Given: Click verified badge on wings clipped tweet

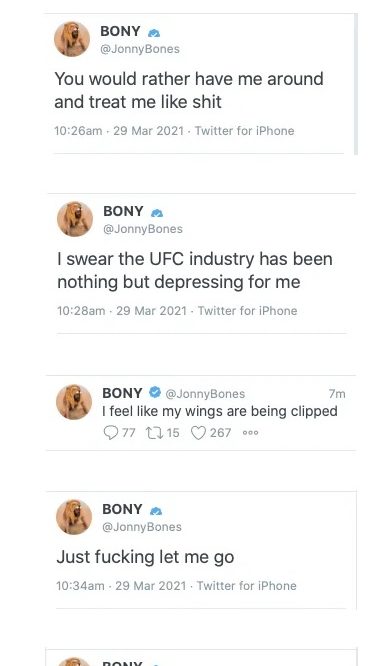Looking at the screenshot, I should click(x=155, y=392).
